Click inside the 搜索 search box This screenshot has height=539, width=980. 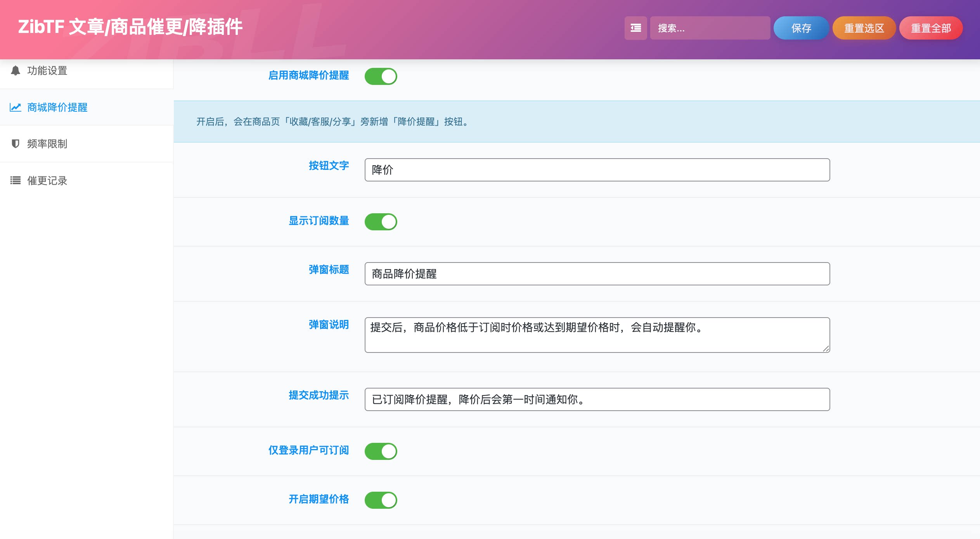711,28
